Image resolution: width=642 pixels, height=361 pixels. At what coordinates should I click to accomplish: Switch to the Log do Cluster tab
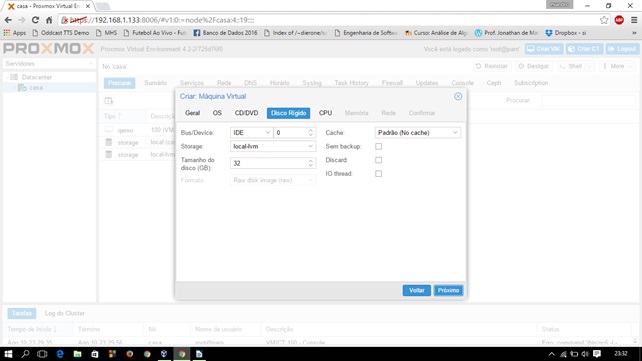pyautogui.click(x=65, y=313)
